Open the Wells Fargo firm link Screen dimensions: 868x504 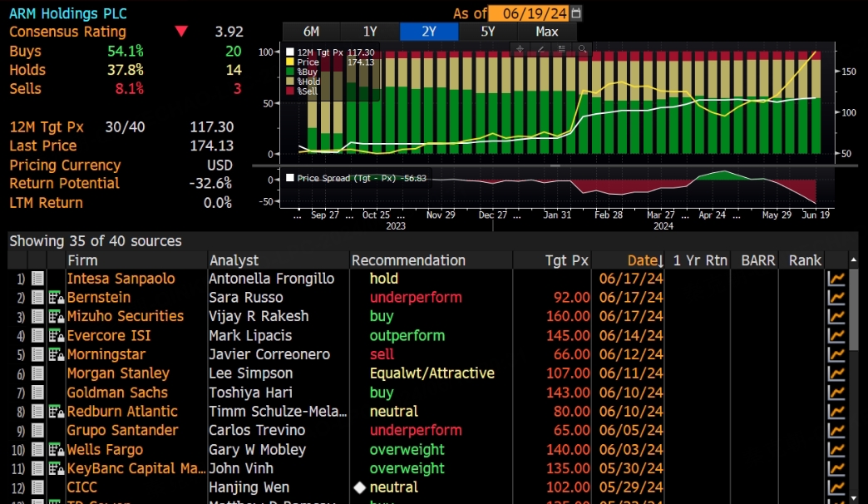click(x=105, y=450)
